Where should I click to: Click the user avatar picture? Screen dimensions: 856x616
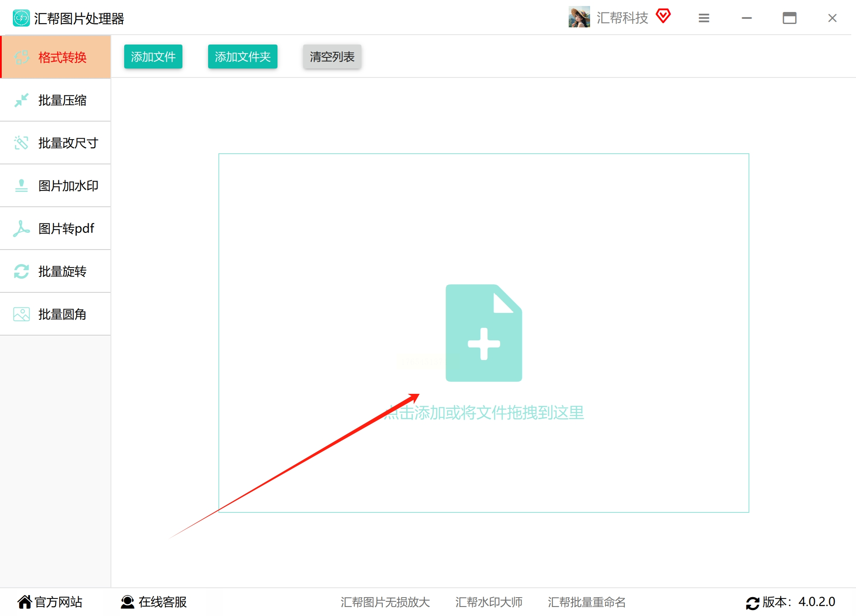[579, 17]
